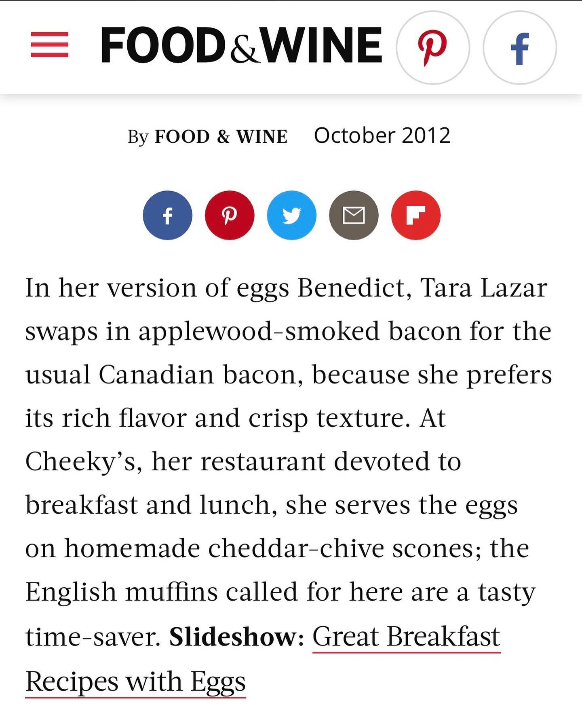Tweet article with the Twitter bird button

click(x=291, y=215)
